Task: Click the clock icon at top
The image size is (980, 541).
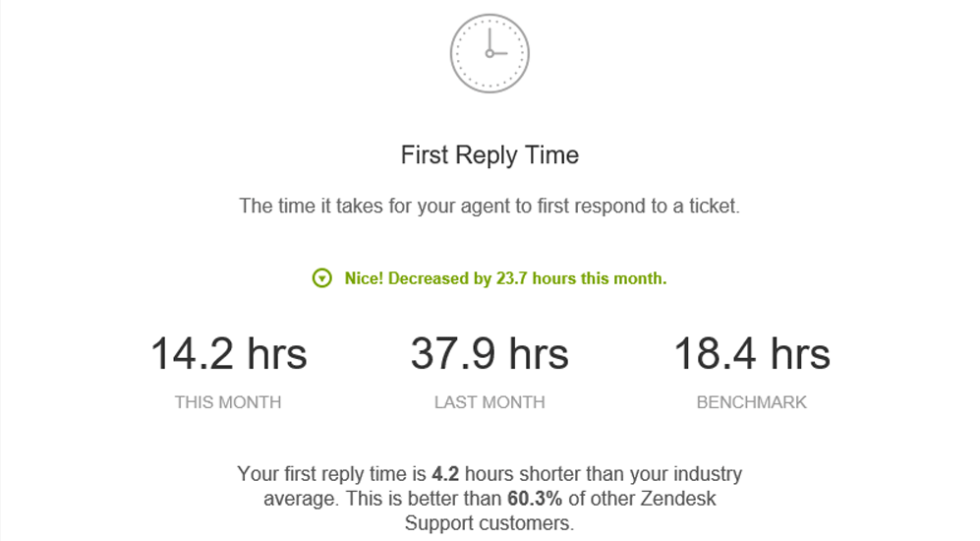Action: tap(490, 54)
